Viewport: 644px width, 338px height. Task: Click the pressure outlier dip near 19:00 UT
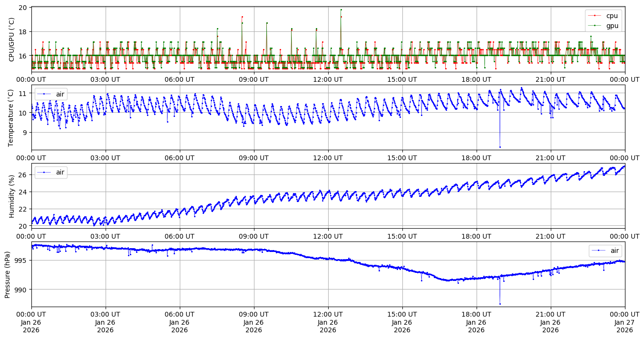[500, 304]
